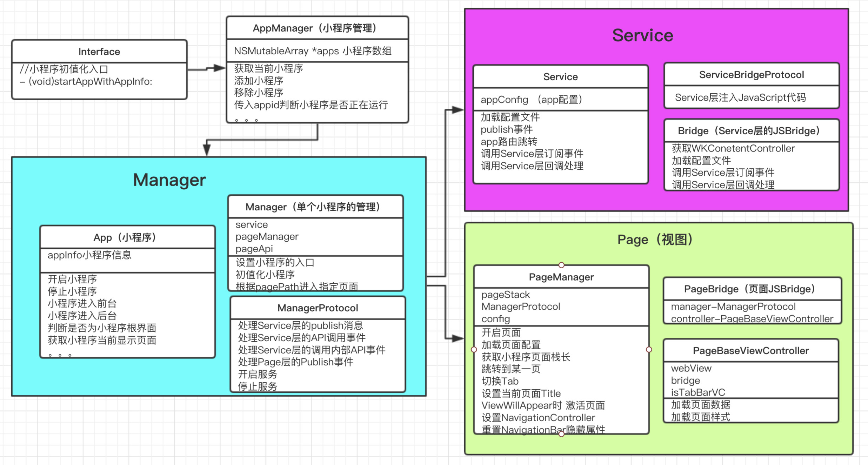Screen dimensions: 868x465
Task: Click the Manager heading in cyan container
Action: 169,180
